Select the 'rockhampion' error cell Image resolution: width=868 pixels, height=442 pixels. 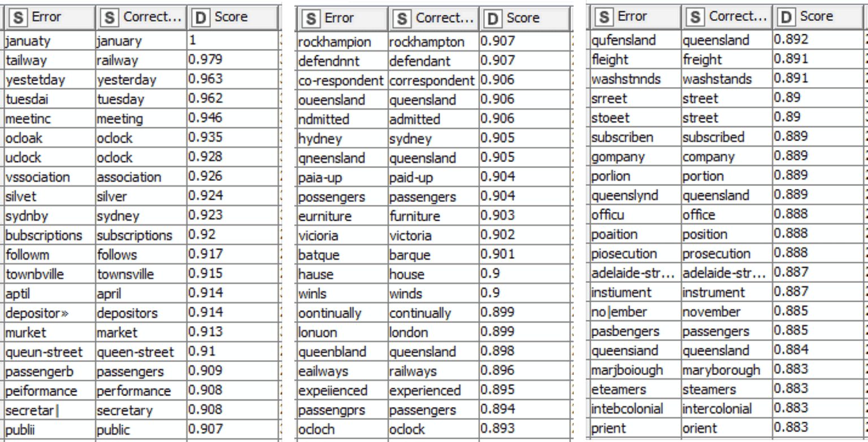point(342,42)
